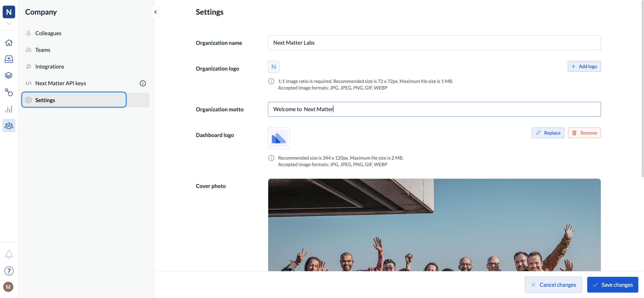Screen dimensions: 644x298
Task: Click the notifications bell icon
Action: [9, 254]
